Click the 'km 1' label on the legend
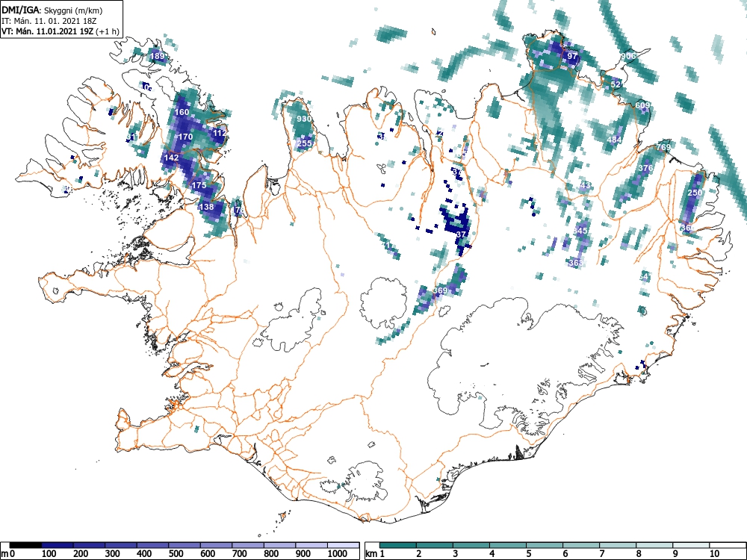The height and width of the screenshot is (560, 747). coord(375,554)
